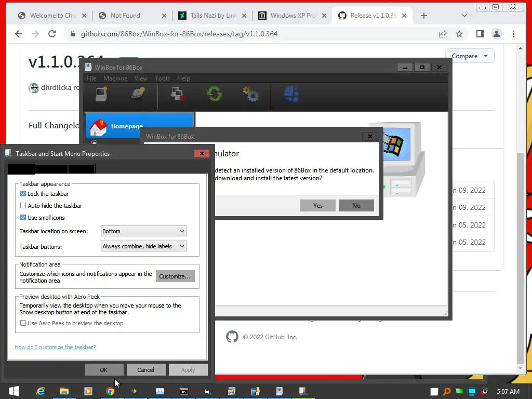This screenshot has height=399, width=532.
Task: Open the gears settings icon in WinBox toolbar
Action: [x=251, y=95]
